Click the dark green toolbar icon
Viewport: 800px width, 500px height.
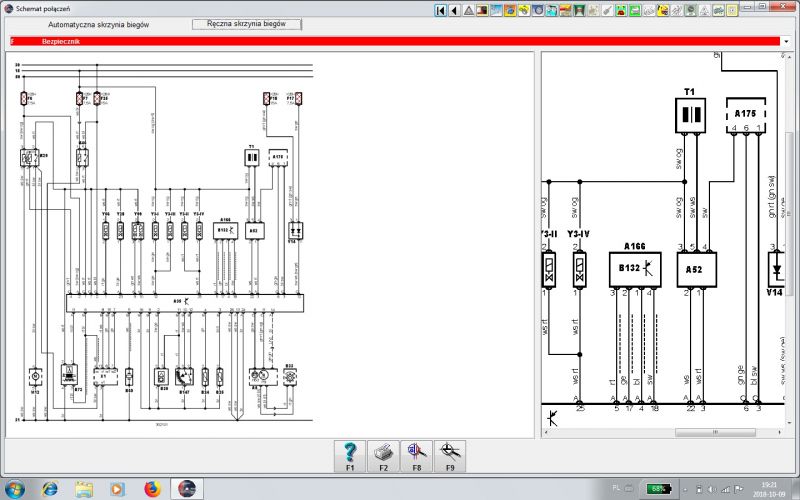(580, 10)
